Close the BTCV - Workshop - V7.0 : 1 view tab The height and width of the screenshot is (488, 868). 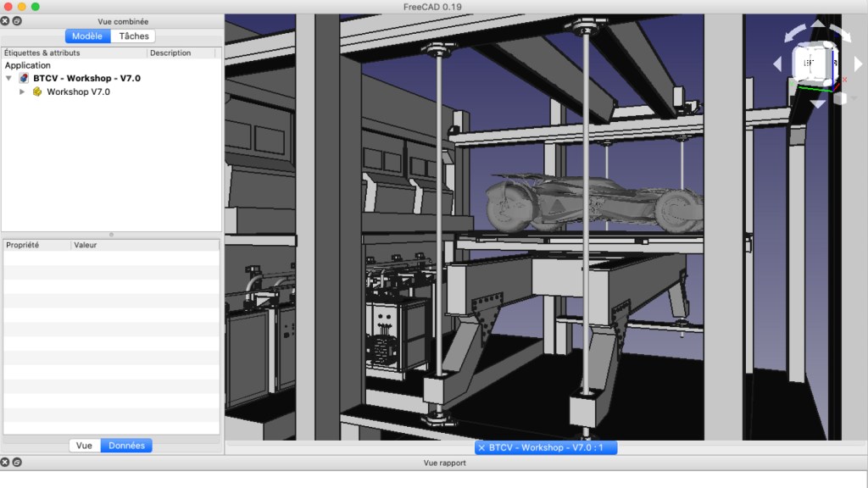(x=481, y=447)
